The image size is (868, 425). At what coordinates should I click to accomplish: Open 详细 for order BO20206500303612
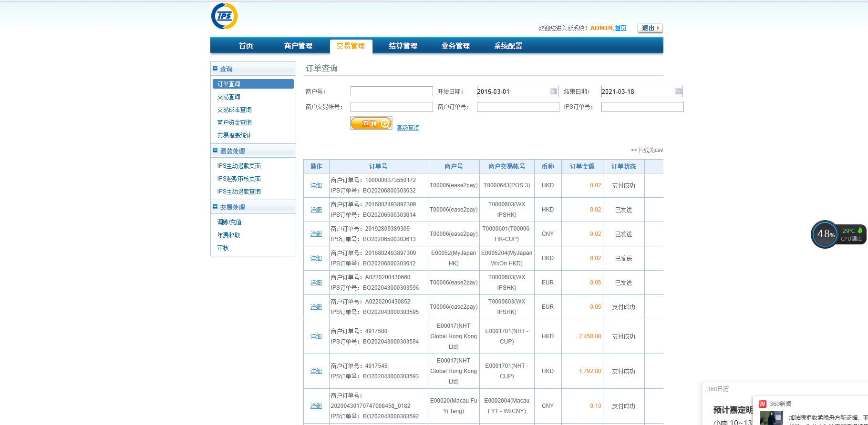[x=316, y=258]
